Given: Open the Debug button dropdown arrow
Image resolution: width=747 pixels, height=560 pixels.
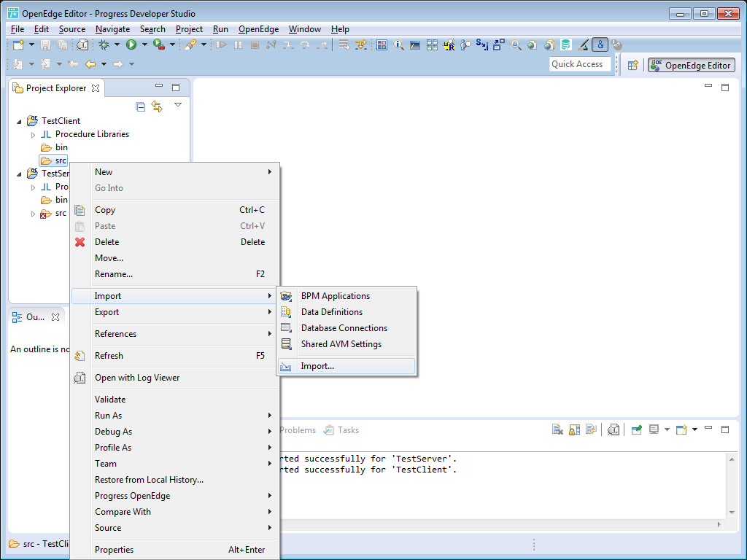Looking at the screenshot, I should click(x=117, y=44).
